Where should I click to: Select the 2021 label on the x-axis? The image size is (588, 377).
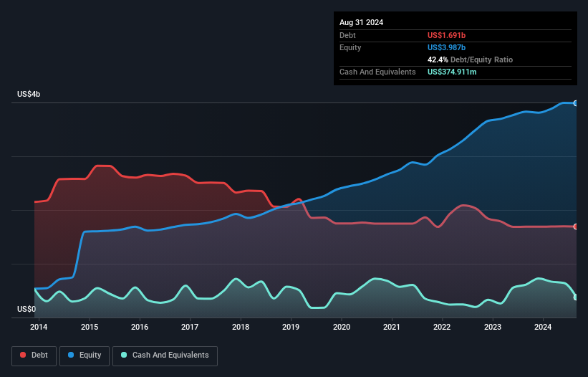coord(392,327)
